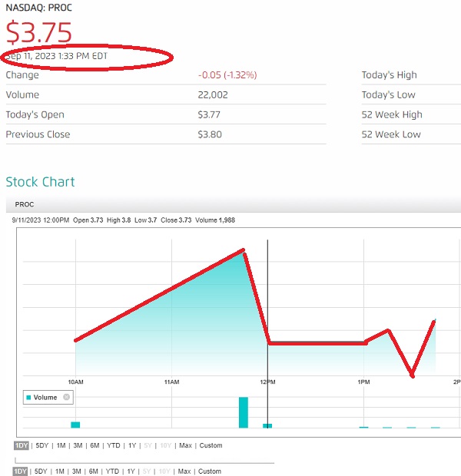The height and width of the screenshot is (476, 461).
Task: Click the chart range scrollbar track
Action: coord(144,461)
